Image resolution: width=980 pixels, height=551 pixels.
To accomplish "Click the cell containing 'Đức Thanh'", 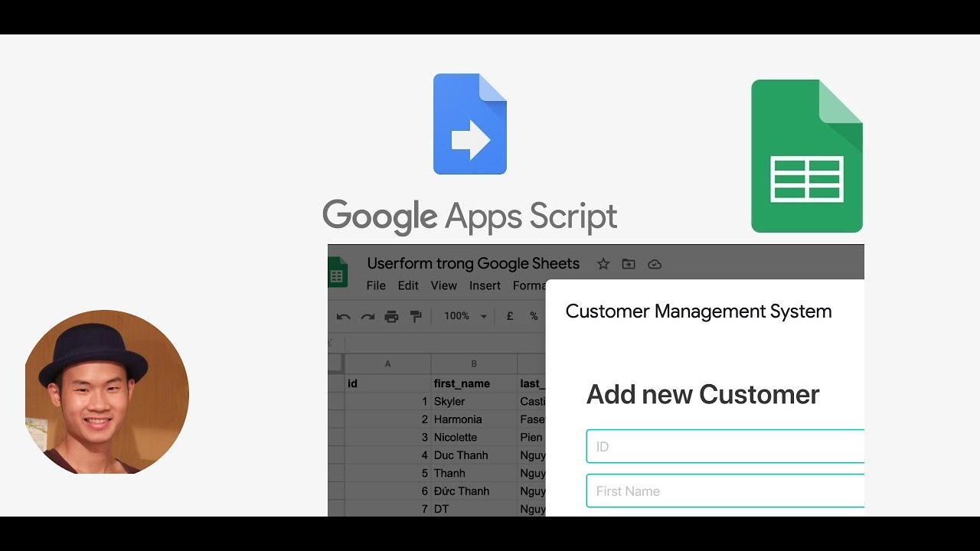I will click(x=474, y=491).
